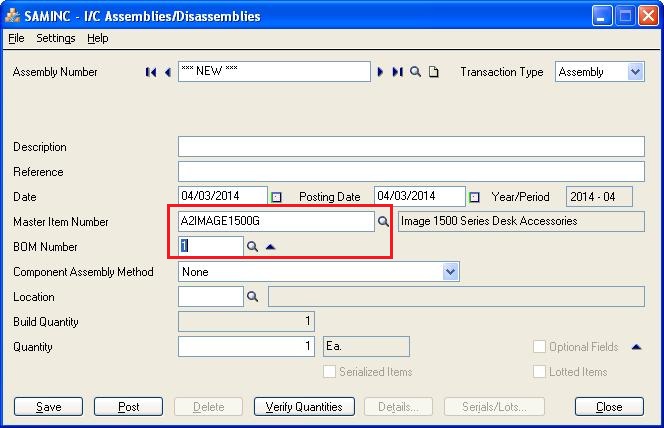
Task: Click the Location code field
Action: pyautogui.click(x=211, y=296)
